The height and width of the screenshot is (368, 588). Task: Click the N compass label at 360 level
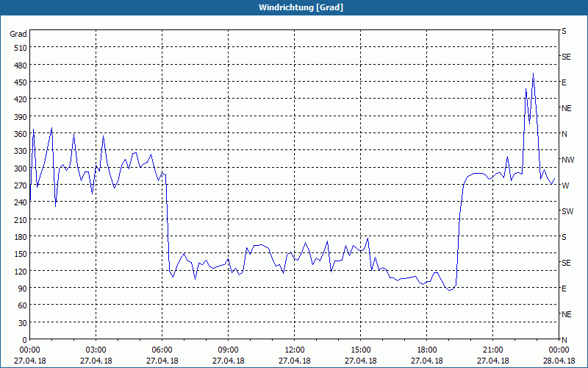tap(564, 134)
